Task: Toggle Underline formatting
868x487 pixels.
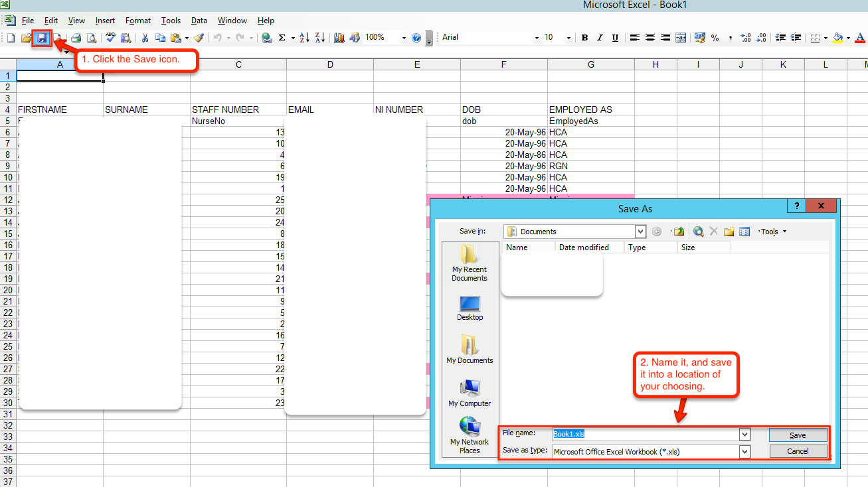Action: click(615, 38)
